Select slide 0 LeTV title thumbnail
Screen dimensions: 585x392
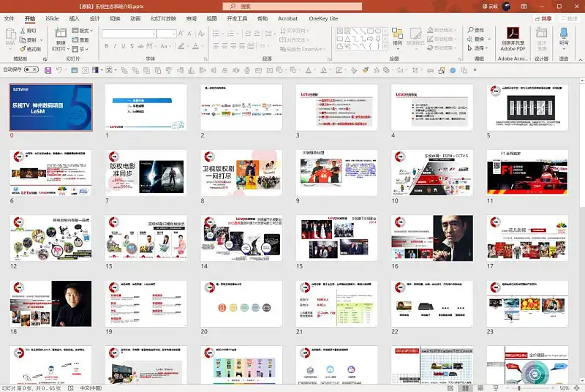50,108
